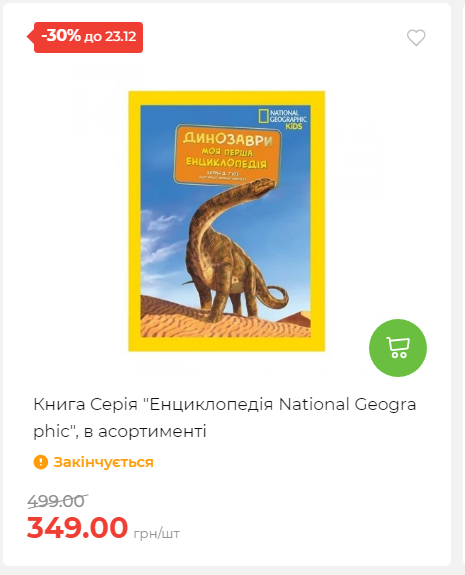The height and width of the screenshot is (575, 465).
Task: Open the dinosaur book cover thumbnail
Action: tap(226, 221)
